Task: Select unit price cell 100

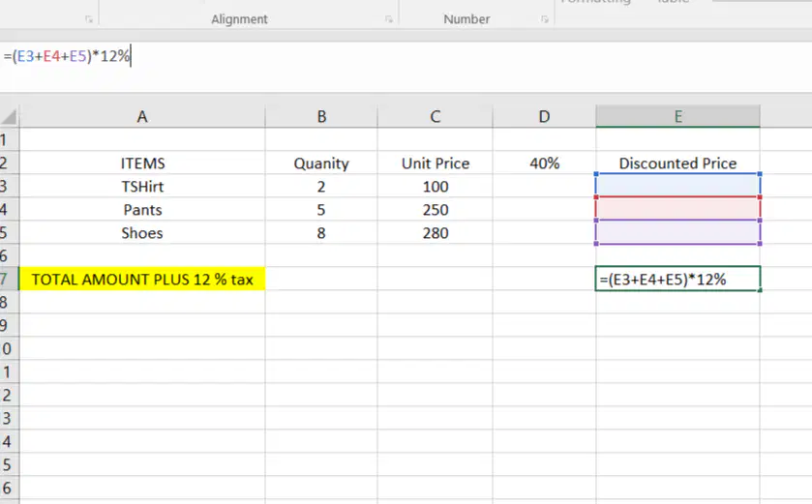Action: coord(435,187)
